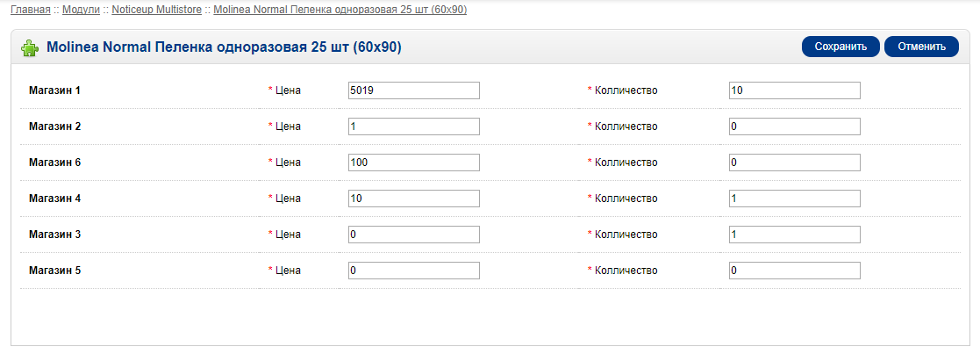This screenshot has width=980, height=354.
Task: Focus Магазин 1 quantity field
Action: (x=794, y=90)
